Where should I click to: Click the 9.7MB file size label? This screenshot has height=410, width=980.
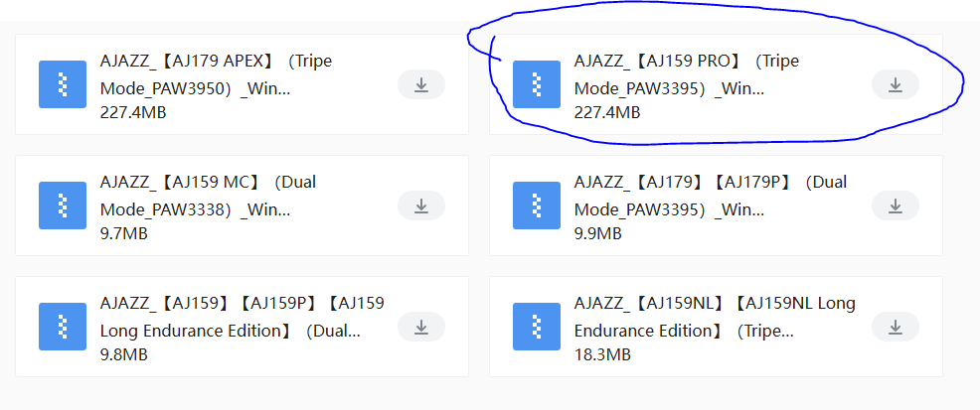[124, 233]
